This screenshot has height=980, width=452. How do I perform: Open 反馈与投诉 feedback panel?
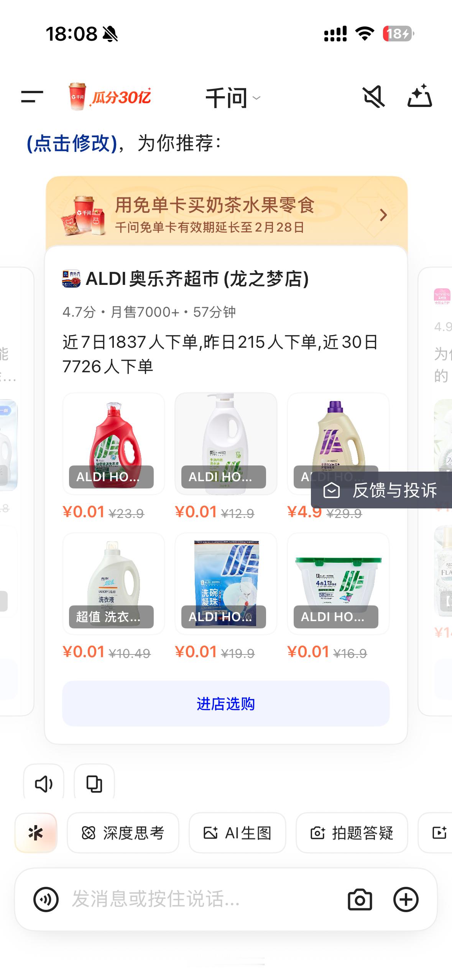pos(381,490)
